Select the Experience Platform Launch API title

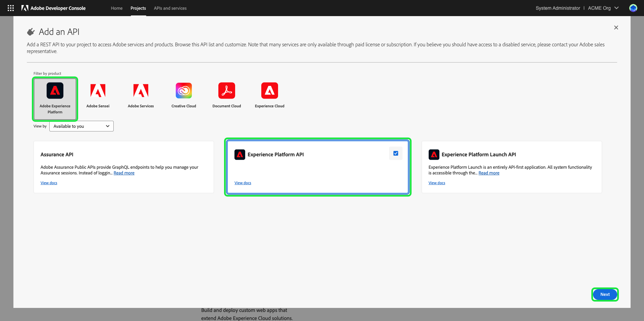pyautogui.click(x=479, y=155)
